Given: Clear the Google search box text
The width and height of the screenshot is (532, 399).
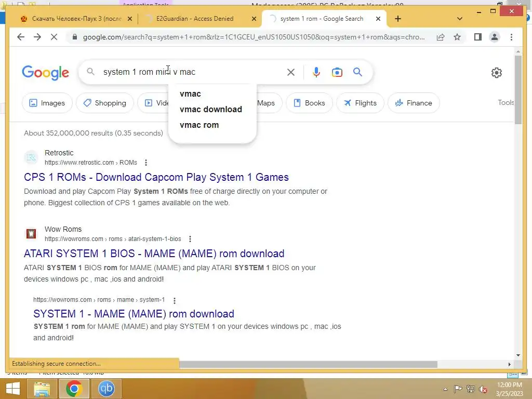Looking at the screenshot, I should pyautogui.click(x=291, y=72).
